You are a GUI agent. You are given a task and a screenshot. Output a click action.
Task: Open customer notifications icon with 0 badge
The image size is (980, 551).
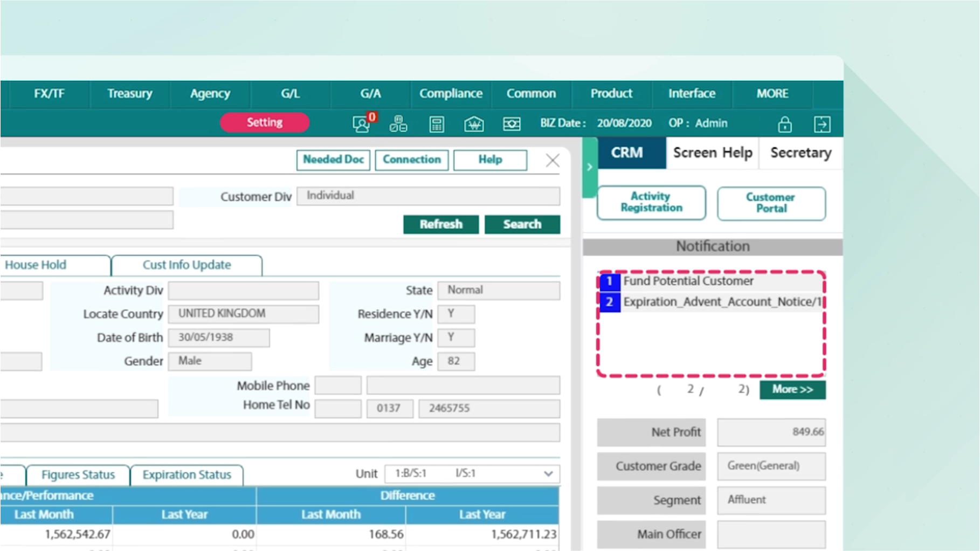(364, 123)
